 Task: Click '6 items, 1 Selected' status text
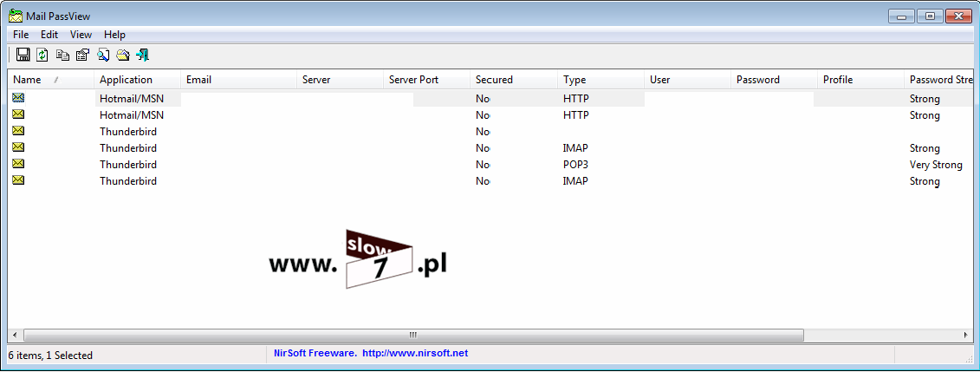pos(50,356)
